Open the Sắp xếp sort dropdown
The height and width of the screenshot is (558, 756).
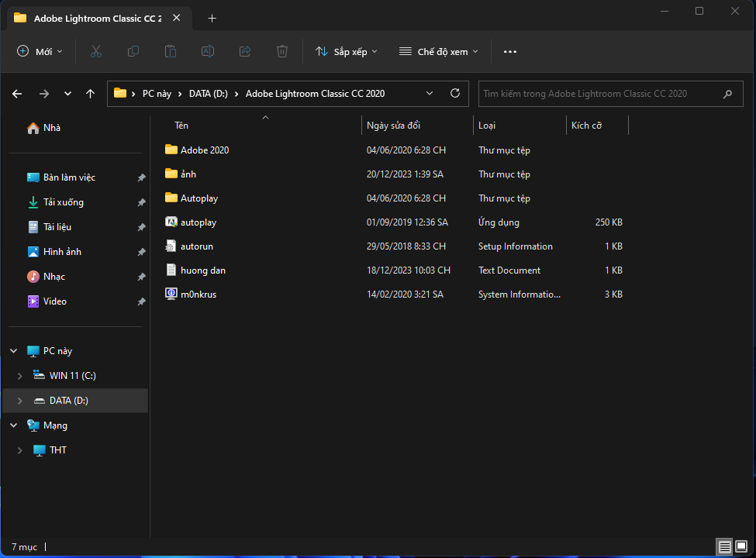(346, 52)
